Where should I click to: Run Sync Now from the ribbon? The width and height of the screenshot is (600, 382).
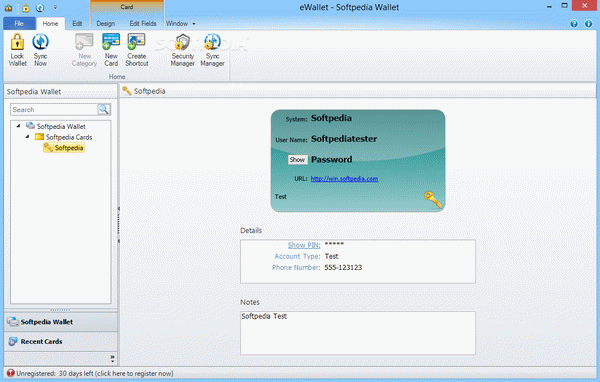pos(41,50)
